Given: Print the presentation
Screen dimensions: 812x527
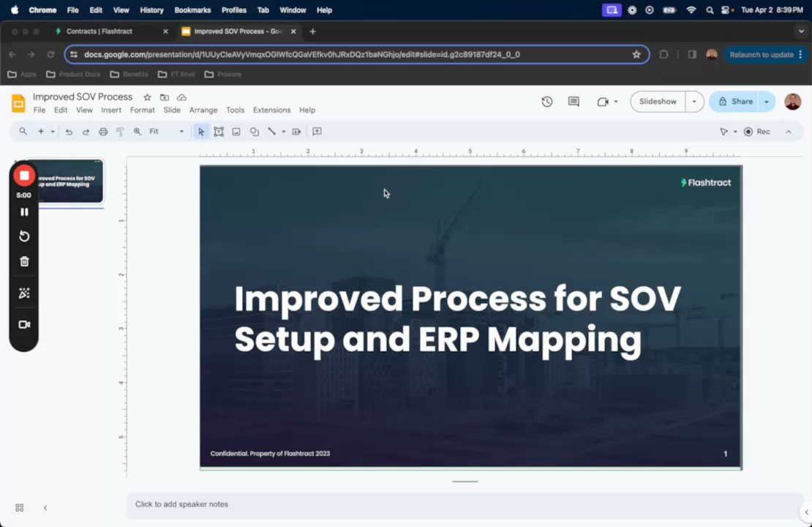Looking at the screenshot, I should pos(103,132).
